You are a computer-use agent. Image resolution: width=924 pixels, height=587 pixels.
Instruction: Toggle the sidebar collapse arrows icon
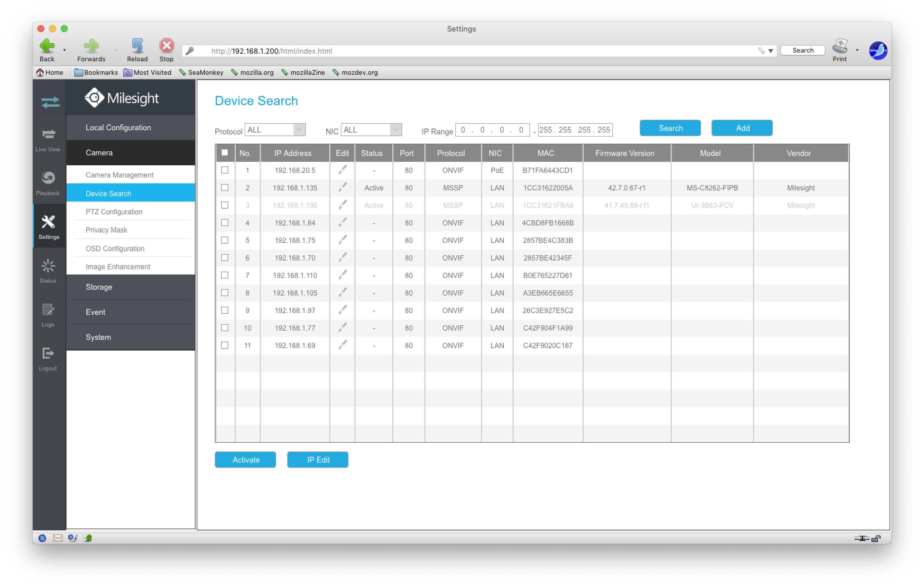pyautogui.click(x=50, y=102)
